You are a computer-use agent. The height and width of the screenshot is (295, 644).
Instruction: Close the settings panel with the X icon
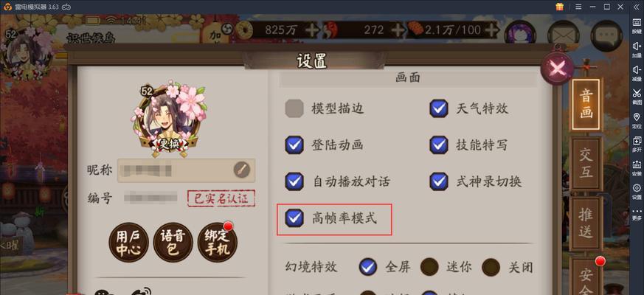coord(557,68)
